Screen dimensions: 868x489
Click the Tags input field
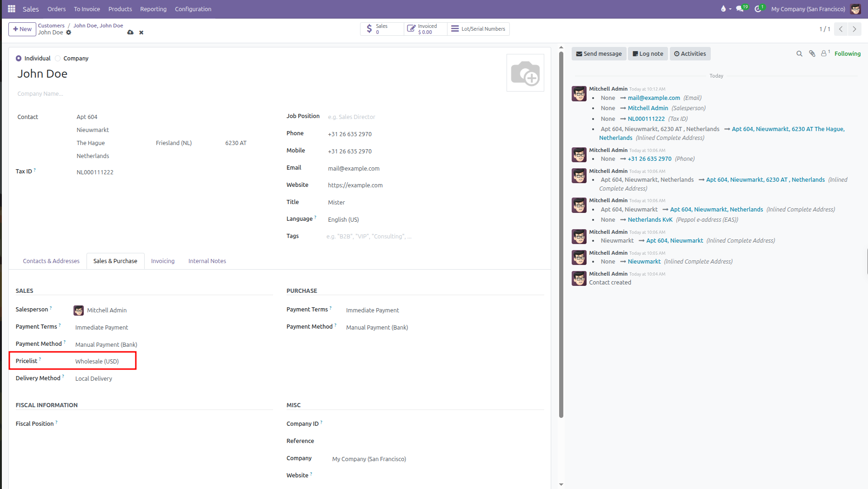pos(435,237)
